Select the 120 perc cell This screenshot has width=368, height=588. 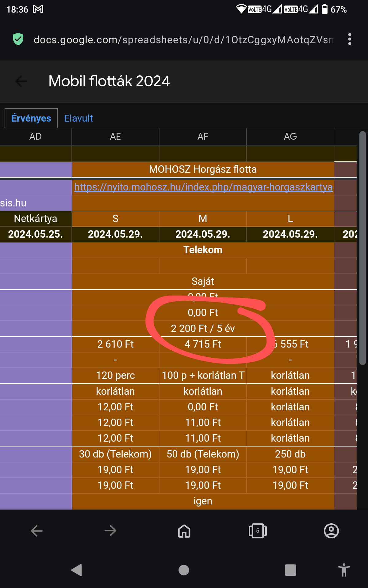pyautogui.click(x=115, y=375)
